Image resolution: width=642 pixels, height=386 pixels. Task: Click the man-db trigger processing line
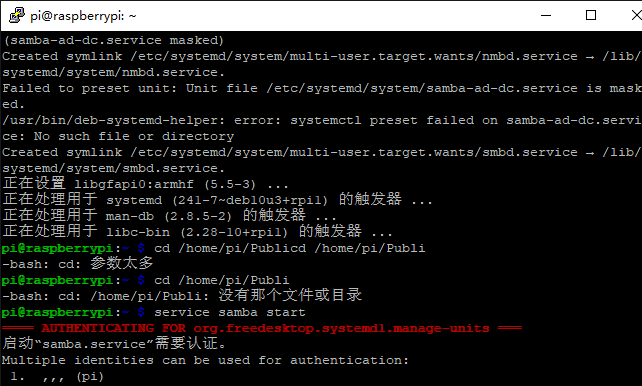(170, 215)
